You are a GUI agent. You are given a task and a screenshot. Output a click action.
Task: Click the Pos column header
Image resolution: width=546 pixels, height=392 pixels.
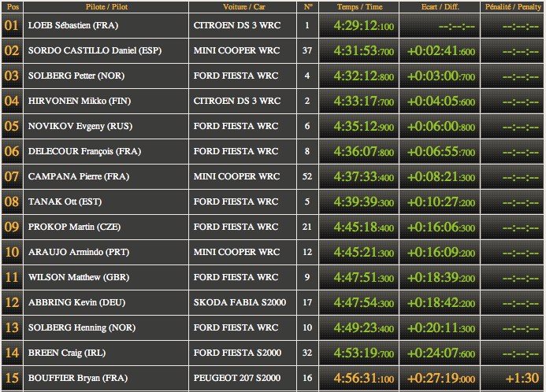[x=12, y=6]
